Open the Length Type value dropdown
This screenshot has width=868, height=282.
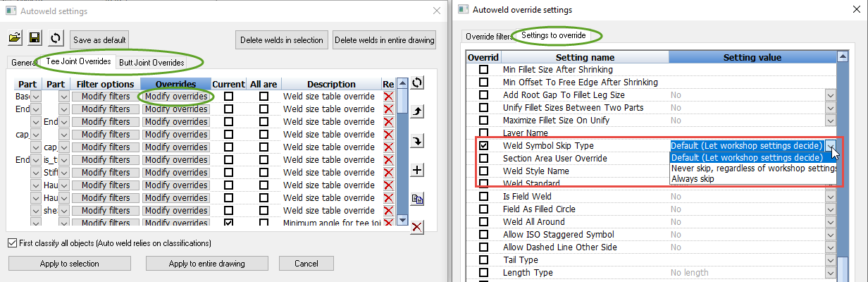tap(829, 273)
